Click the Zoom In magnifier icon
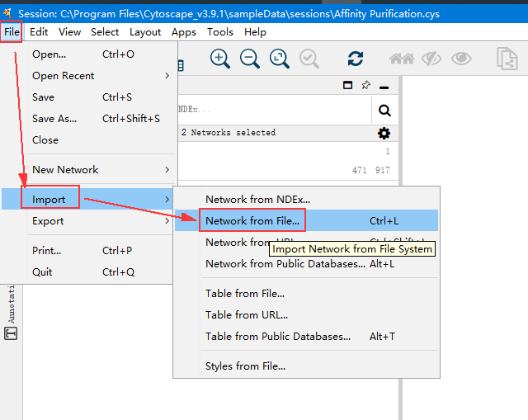Image resolution: width=528 pixels, height=420 pixels. [220, 58]
